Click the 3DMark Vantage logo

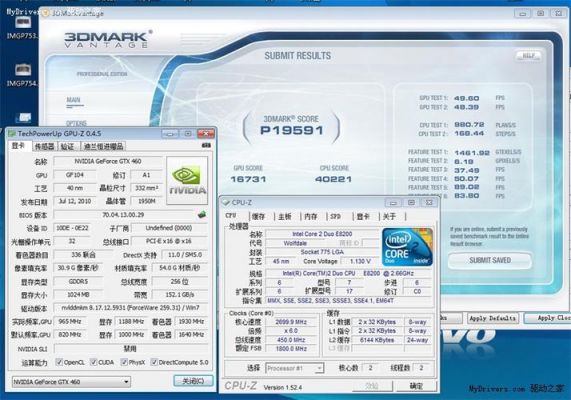(x=108, y=39)
